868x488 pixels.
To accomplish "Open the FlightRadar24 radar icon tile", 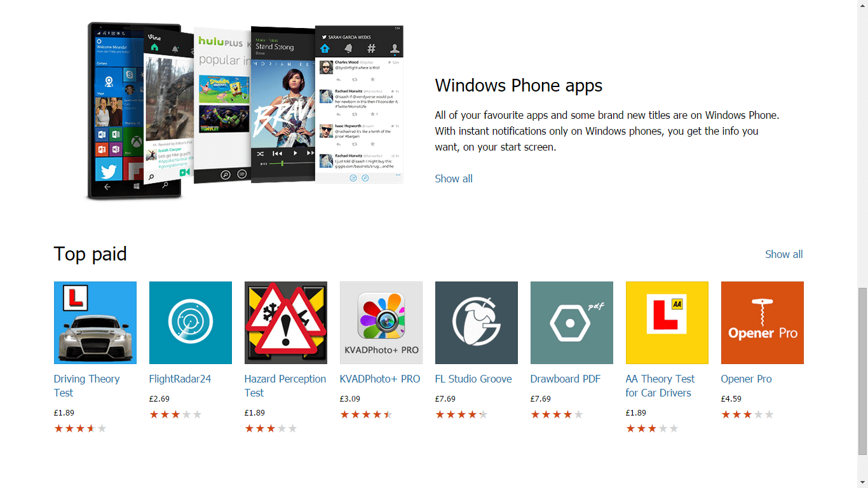I will [x=191, y=323].
